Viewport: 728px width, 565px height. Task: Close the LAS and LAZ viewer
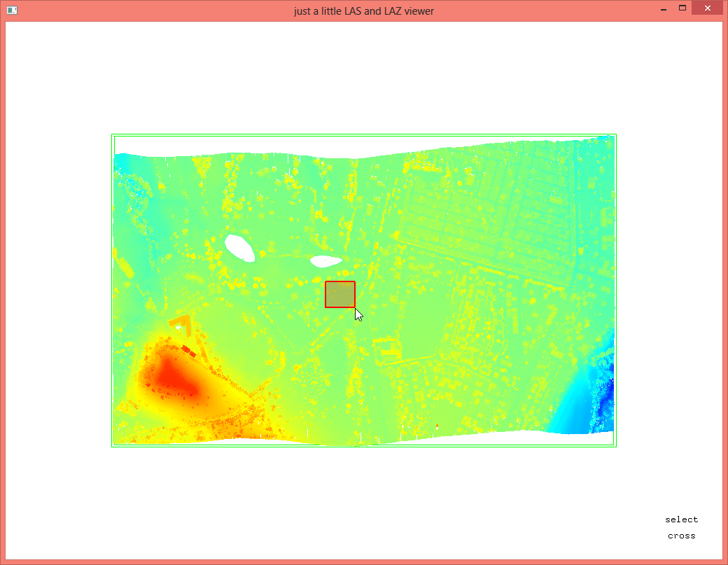click(706, 9)
